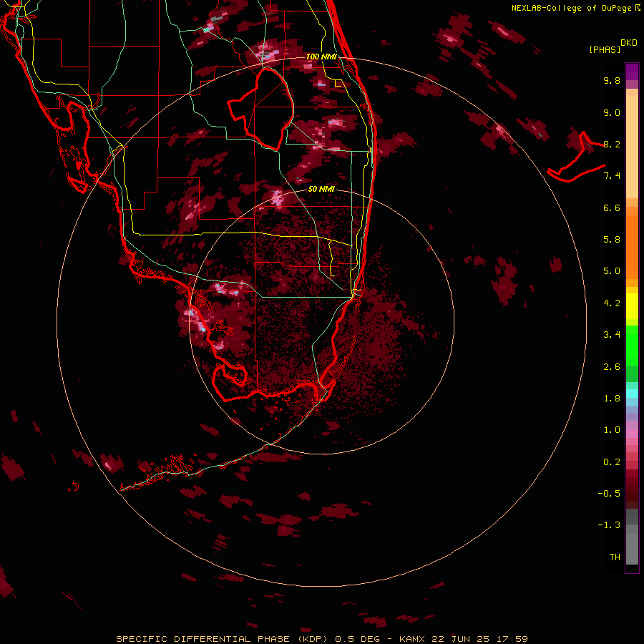644x644 pixels.
Task: Click the 7.4 scale value
Action: pyautogui.click(x=612, y=176)
